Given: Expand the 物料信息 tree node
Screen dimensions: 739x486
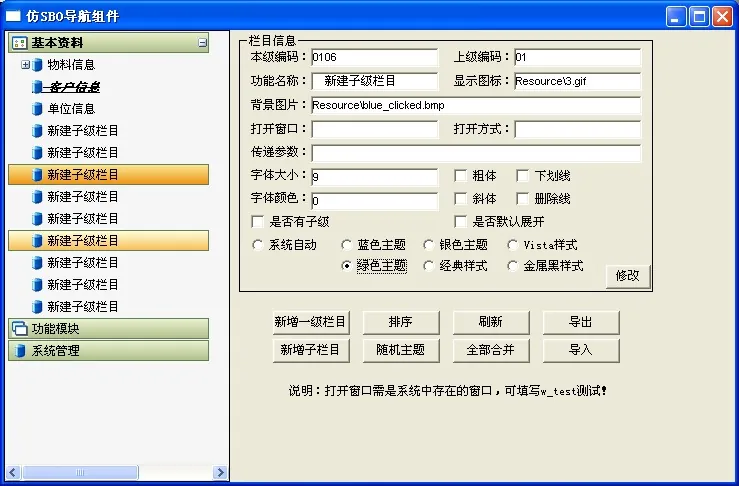Looking at the screenshot, I should [x=25, y=65].
